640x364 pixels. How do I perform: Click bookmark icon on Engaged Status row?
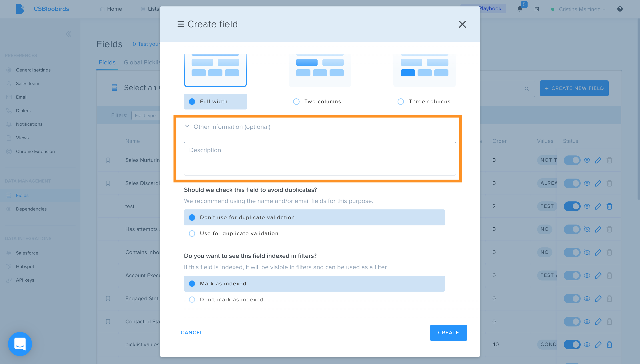108,298
